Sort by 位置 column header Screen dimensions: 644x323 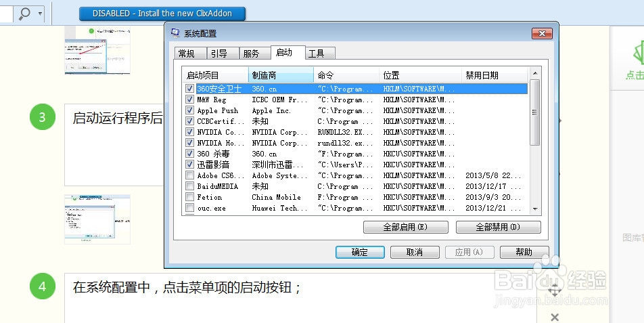[420, 75]
